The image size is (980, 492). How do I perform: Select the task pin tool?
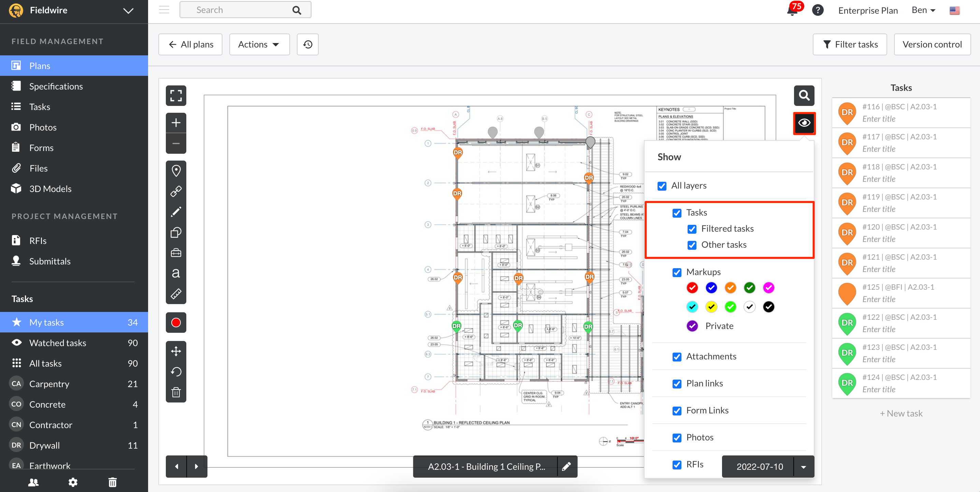click(176, 171)
